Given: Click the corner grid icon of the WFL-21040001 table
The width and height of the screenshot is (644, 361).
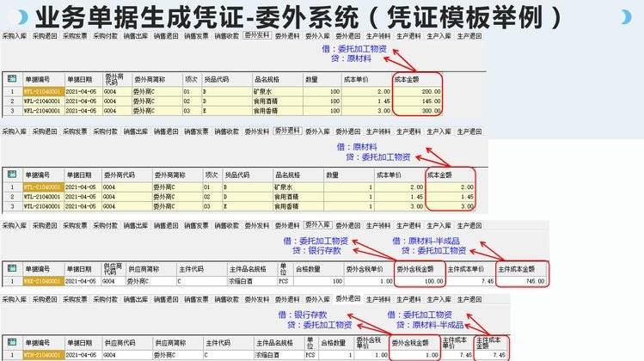Looking at the screenshot, I should point(12,76).
